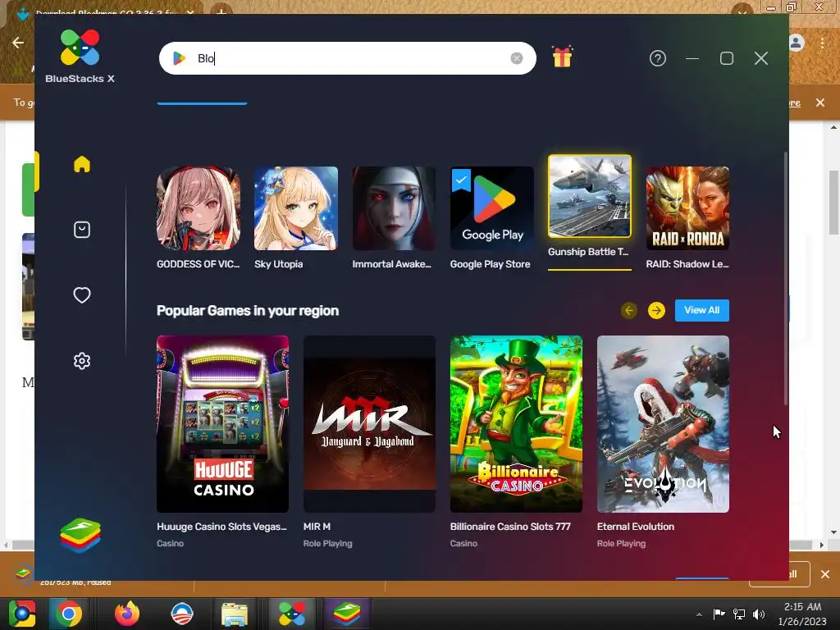Open Chrome three-dot menu

tap(822, 43)
